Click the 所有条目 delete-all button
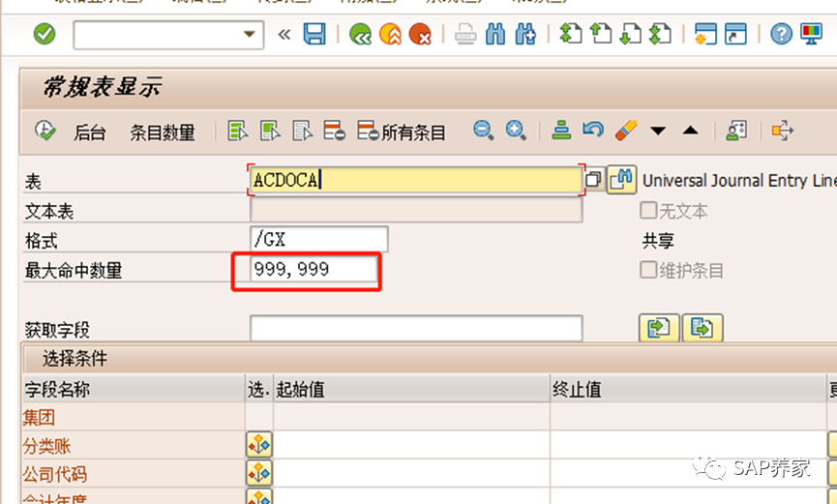The height and width of the screenshot is (504, 837). tap(402, 132)
